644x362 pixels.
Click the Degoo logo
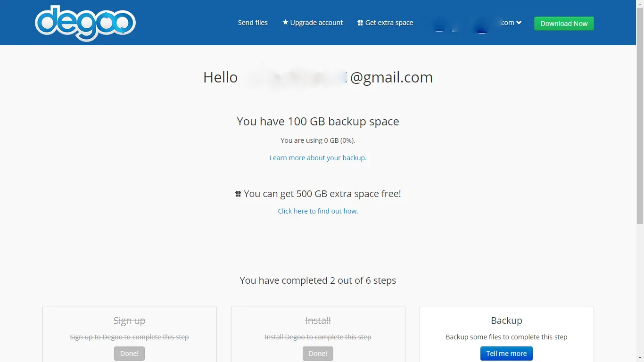(85, 23)
